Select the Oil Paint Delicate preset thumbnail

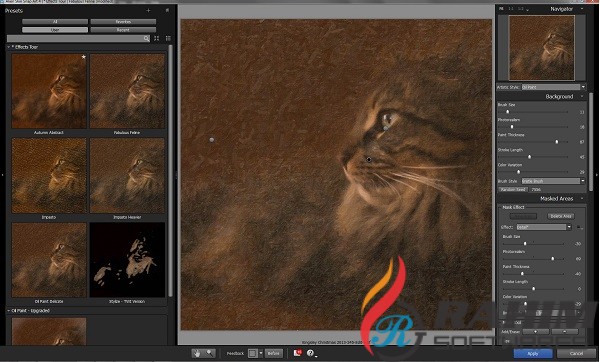tap(49, 260)
